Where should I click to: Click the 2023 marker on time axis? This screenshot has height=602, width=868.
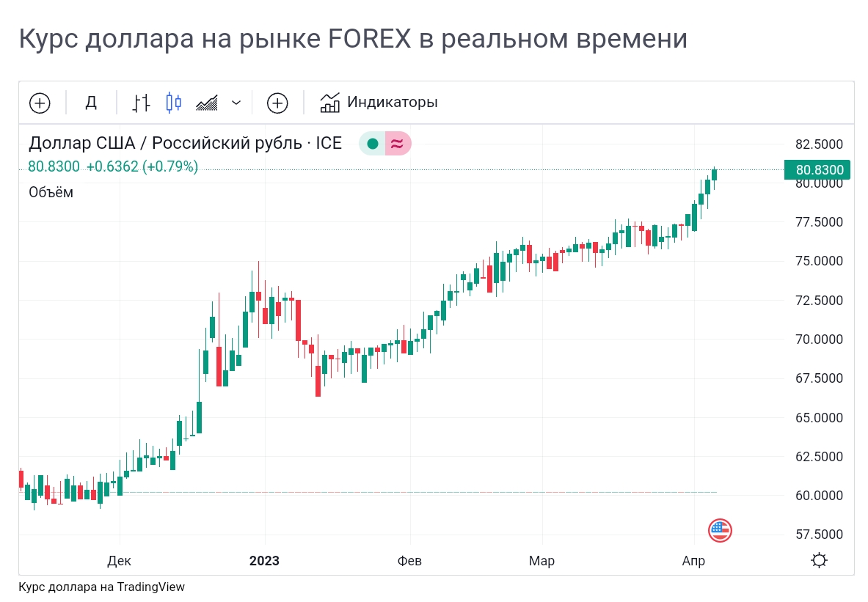pyautogui.click(x=265, y=560)
